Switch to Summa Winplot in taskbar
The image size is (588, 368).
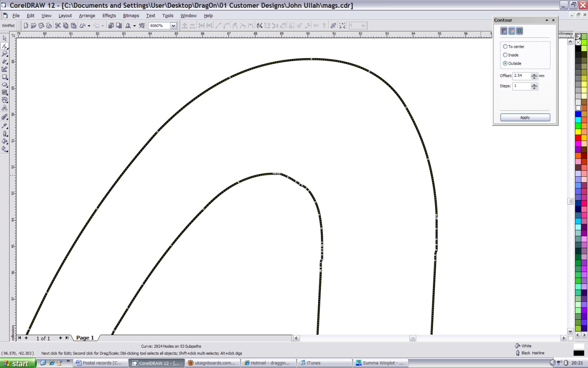pyautogui.click(x=380, y=363)
